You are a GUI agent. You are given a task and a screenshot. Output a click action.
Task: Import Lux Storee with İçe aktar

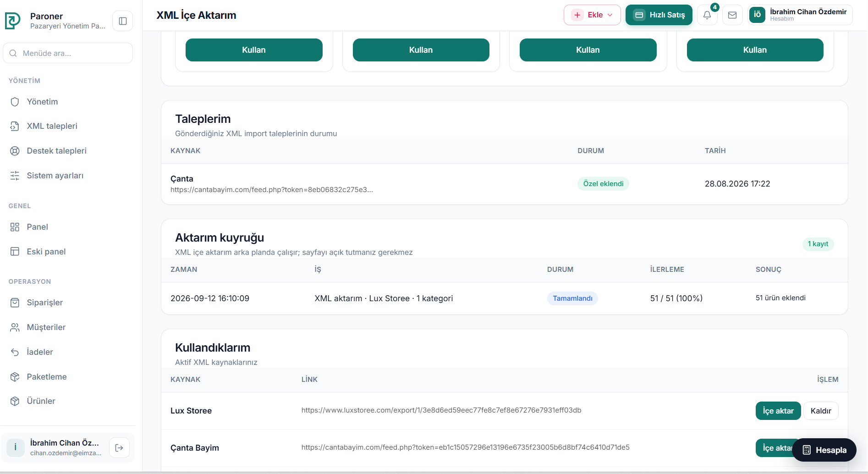point(778,411)
